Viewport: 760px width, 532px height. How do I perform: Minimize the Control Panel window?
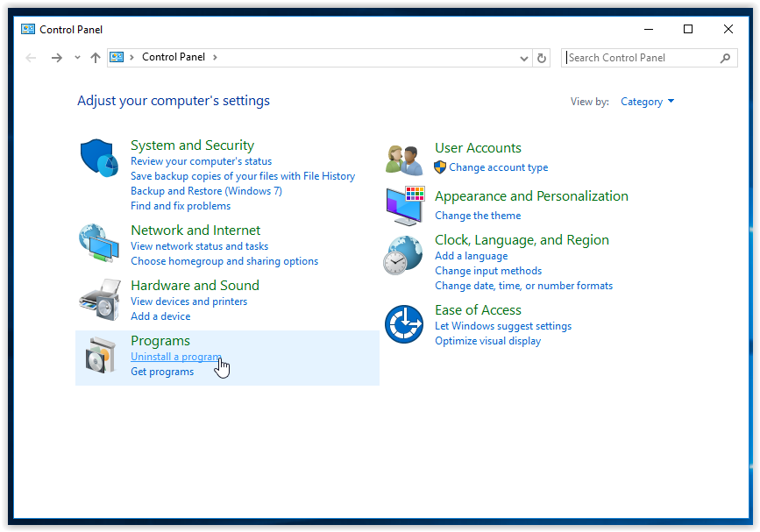click(649, 30)
